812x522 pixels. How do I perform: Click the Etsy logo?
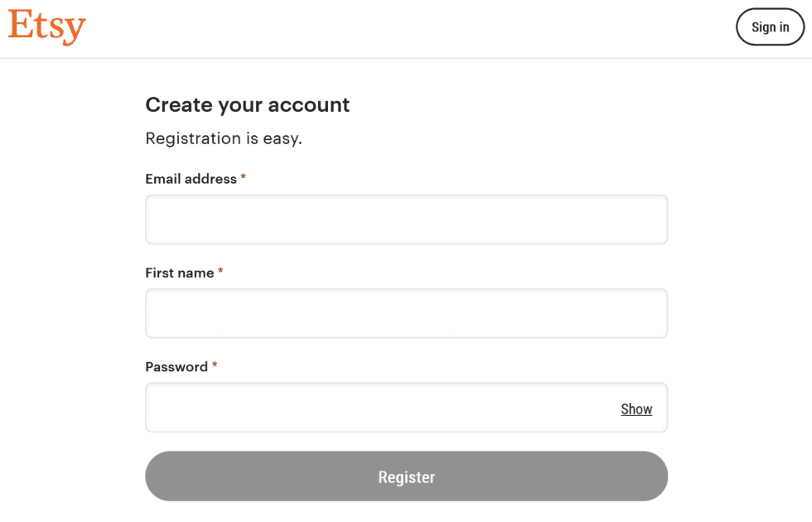(47, 27)
